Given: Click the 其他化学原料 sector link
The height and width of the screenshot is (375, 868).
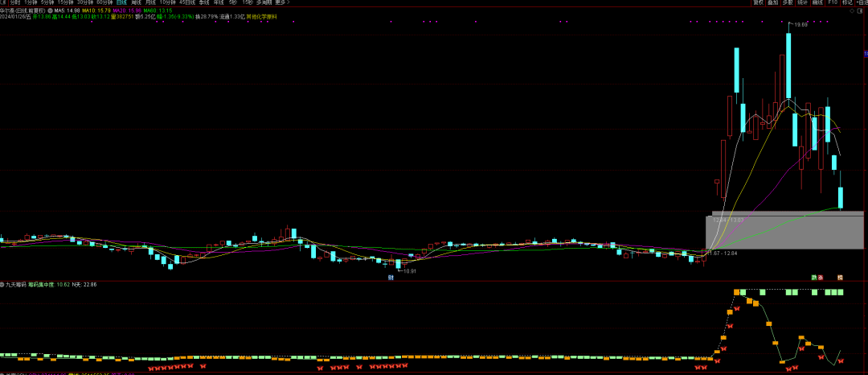Looking at the screenshot, I should (x=261, y=16).
